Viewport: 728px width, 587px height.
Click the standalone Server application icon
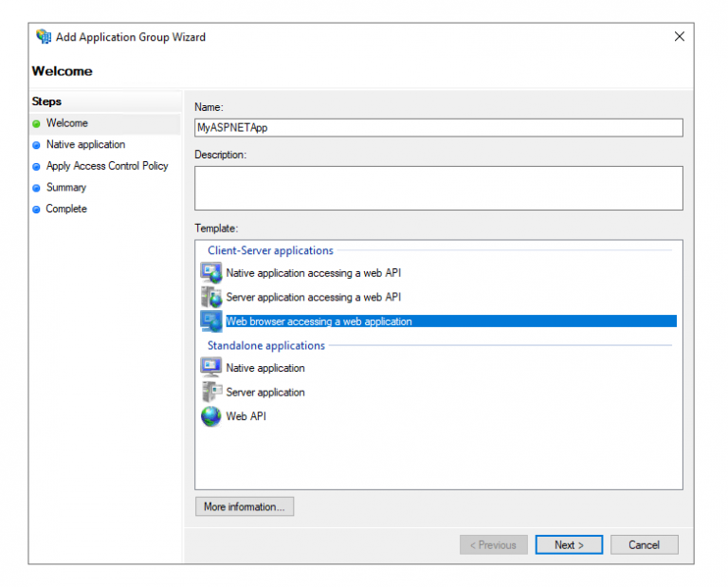coord(210,392)
